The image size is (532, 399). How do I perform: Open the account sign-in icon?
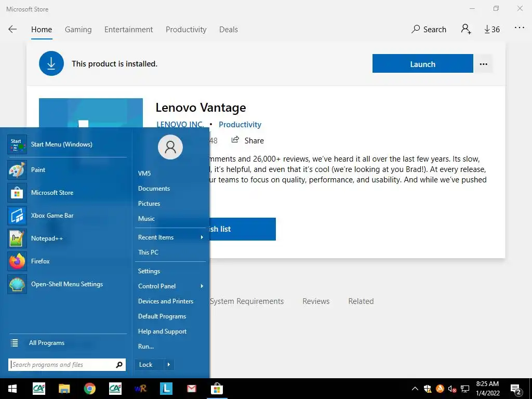click(466, 29)
